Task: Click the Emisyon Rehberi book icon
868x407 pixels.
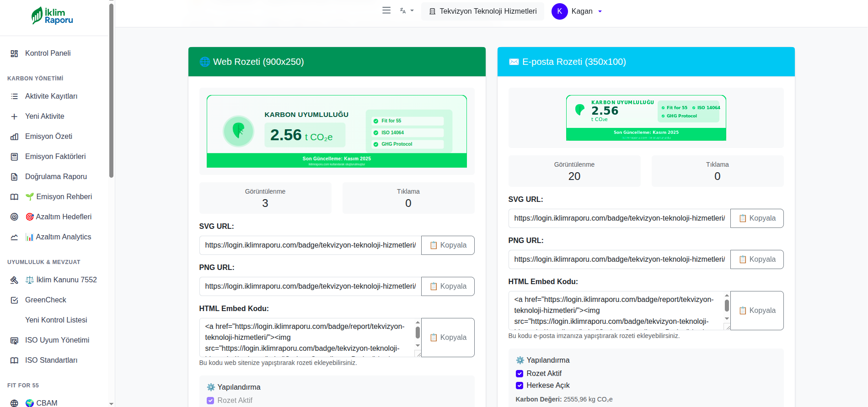Action: [x=14, y=197]
